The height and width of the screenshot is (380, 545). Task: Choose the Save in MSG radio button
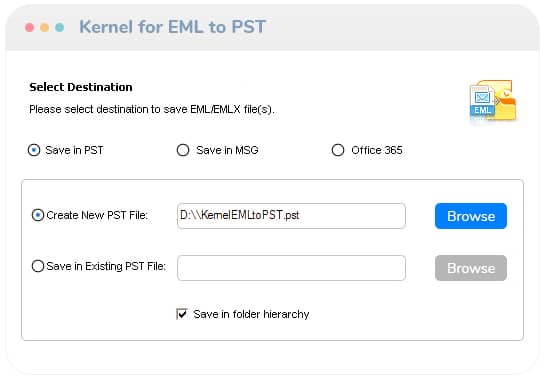[183, 150]
